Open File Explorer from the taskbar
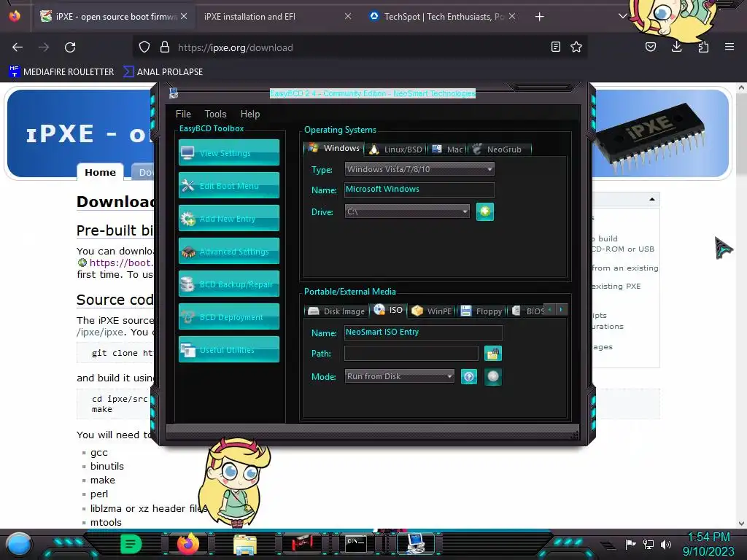 tap(245, 544)
